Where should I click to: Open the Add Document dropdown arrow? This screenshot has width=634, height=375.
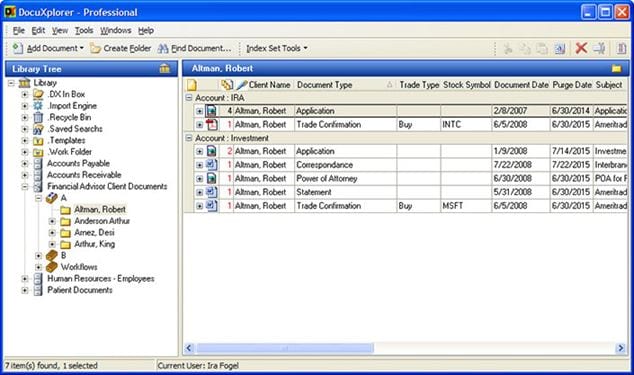[x=82, y=48]
